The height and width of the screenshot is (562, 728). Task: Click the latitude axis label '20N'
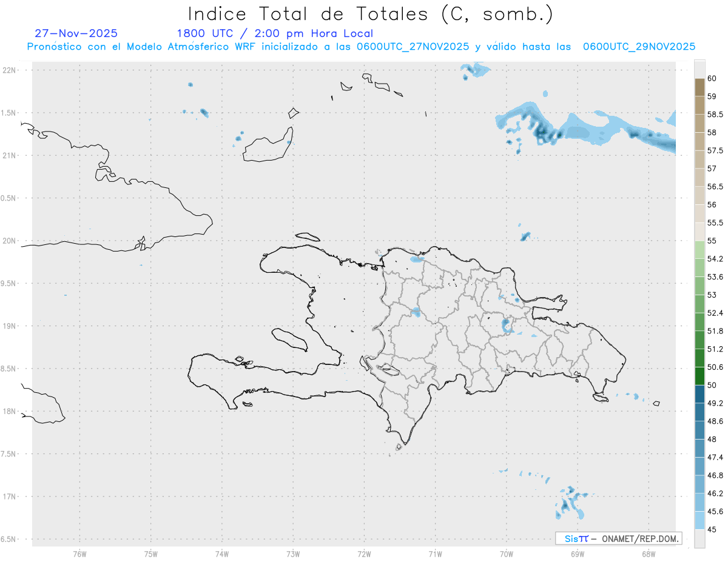click(x=9, y=241)
